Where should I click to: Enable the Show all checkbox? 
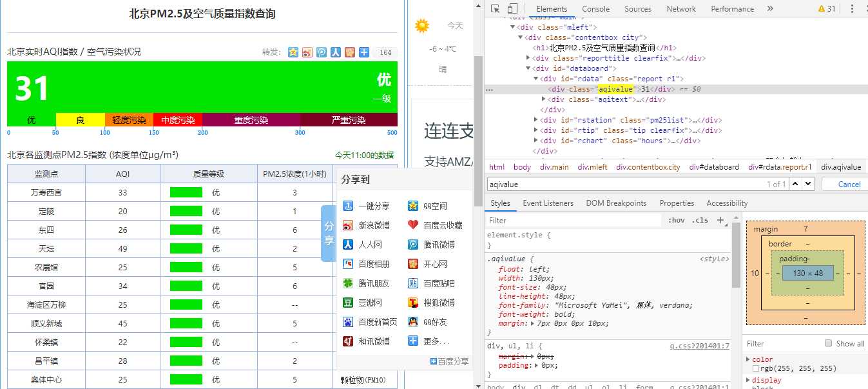point(829,343)
